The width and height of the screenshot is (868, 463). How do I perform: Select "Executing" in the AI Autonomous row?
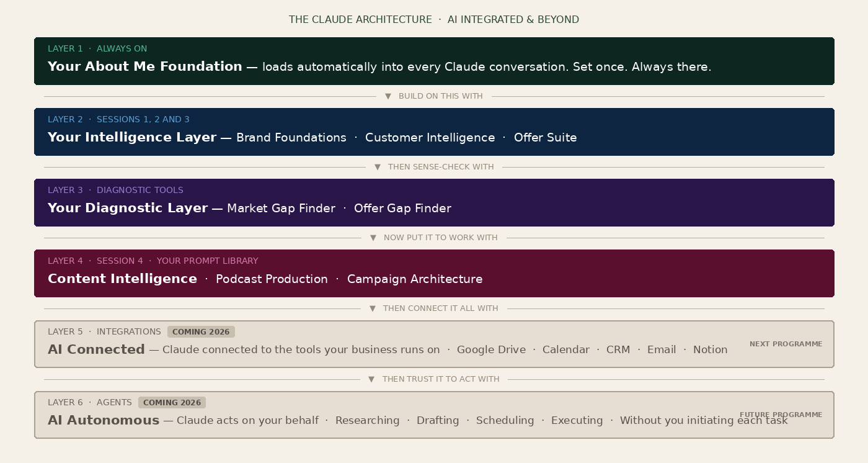(x=577, y=421)
